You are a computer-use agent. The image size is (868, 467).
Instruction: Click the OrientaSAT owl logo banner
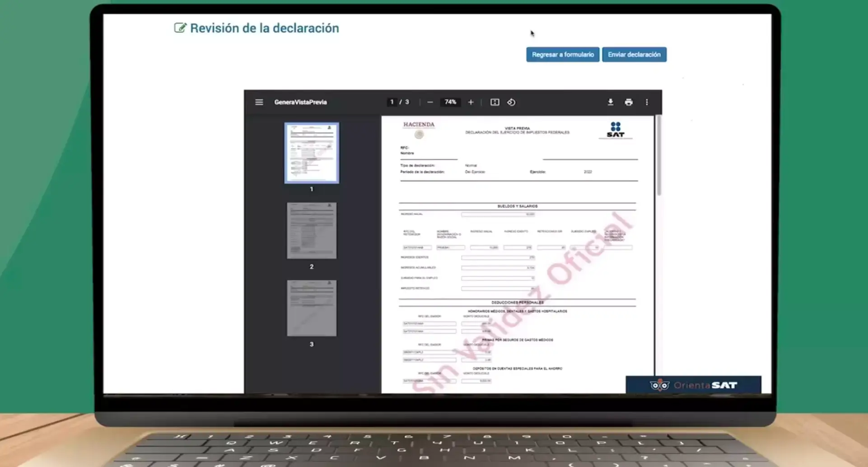point(693,385)
